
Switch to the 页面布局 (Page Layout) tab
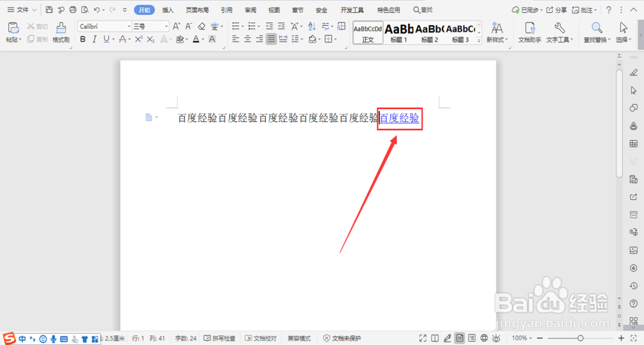[197, 10]
